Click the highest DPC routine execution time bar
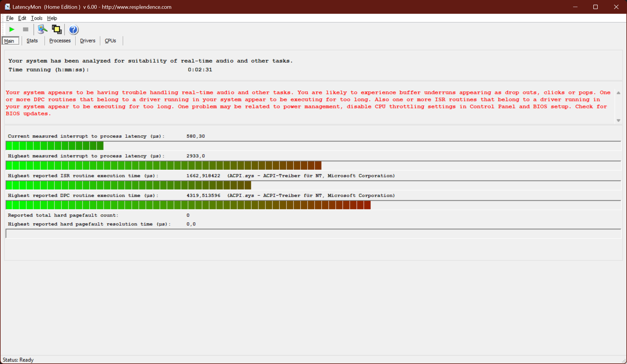The image size is (627, 364). pyautogui.click(x=188, y=205)
